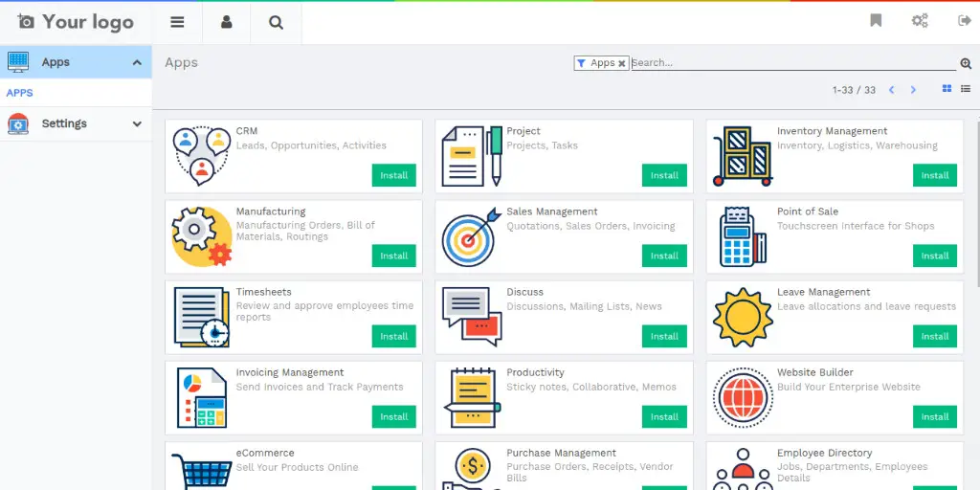Remove the Apps filter tag

click(x=622, y=63)
